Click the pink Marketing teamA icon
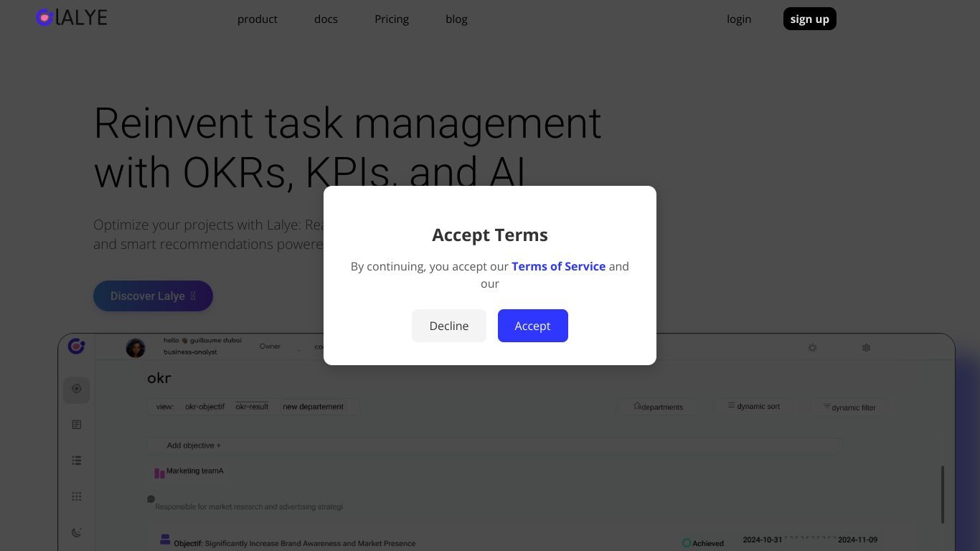The image size is (980, 551). (x=159, y=474)
